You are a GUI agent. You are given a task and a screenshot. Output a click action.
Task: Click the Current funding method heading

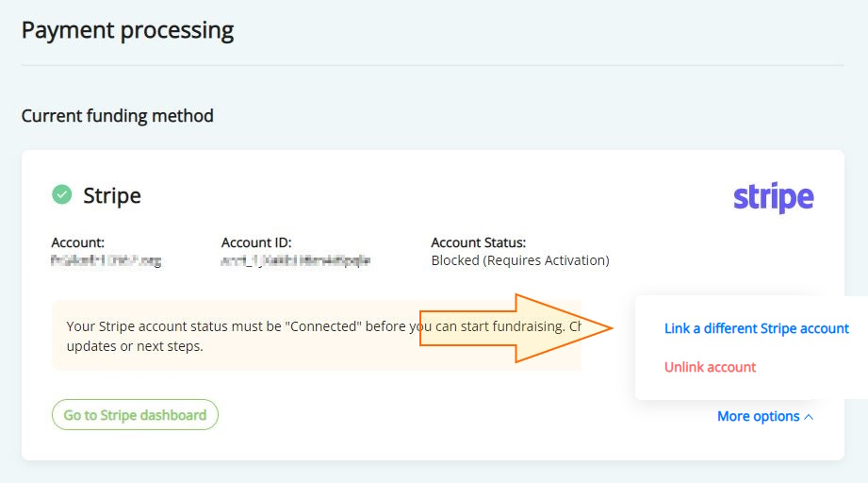118,116
